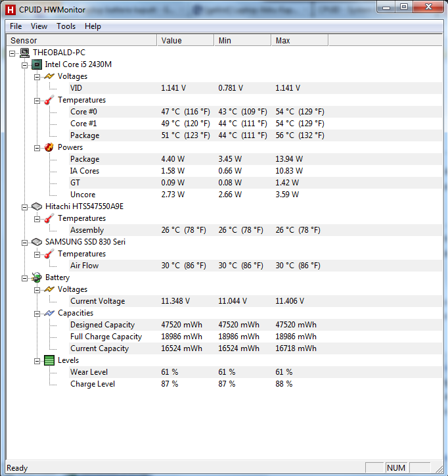The width and height of the screenshot is (448, 476).
Task: Click the Battery plug icon
Action: [x=37, y=277]
